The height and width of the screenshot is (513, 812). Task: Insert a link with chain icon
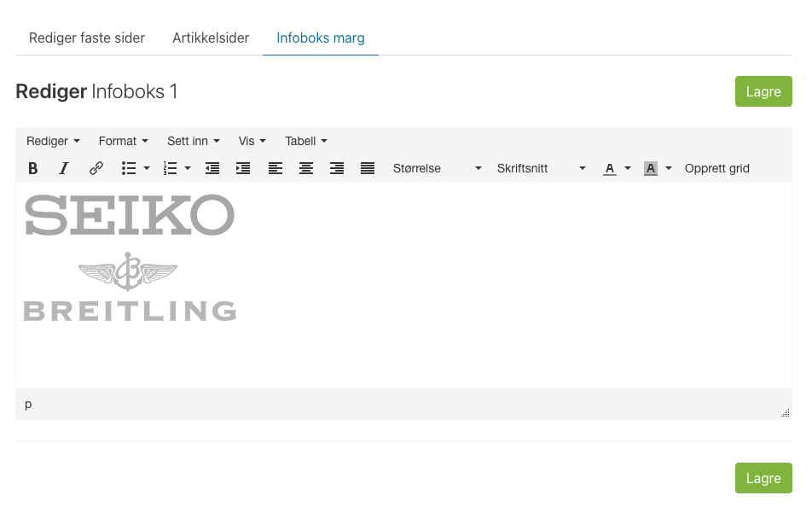[96, 168]
